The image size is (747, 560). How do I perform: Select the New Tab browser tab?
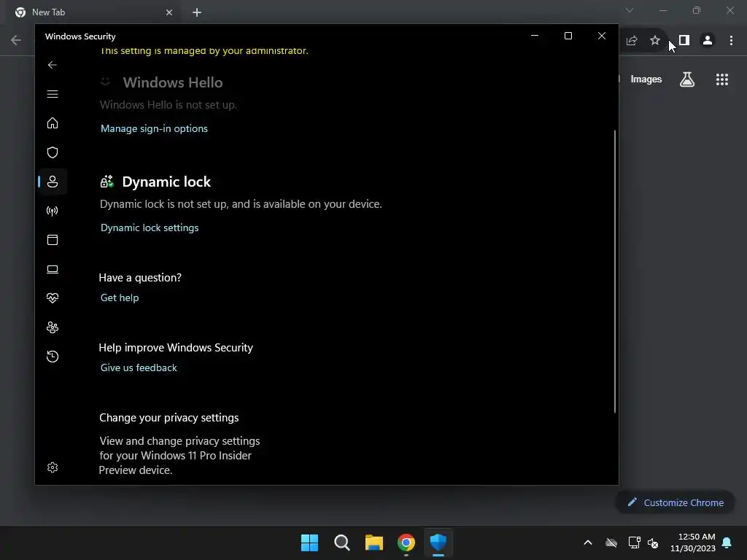(x=93, y=12)
